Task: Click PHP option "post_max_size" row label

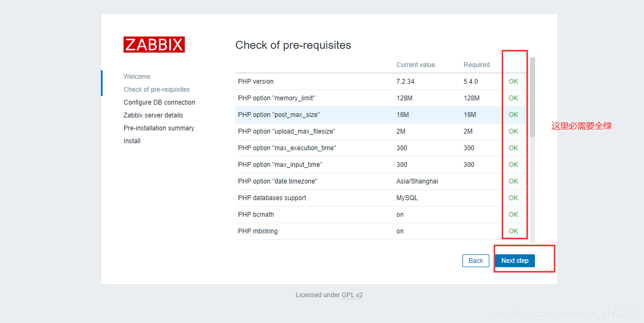Action: (x=278, y=114)
